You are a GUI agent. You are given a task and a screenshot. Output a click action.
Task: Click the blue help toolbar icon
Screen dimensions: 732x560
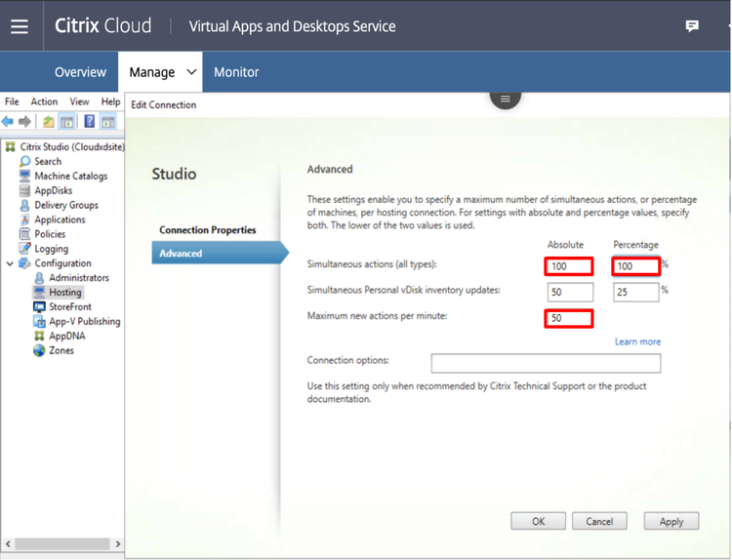pyautogui.click(x=89, y=121)
